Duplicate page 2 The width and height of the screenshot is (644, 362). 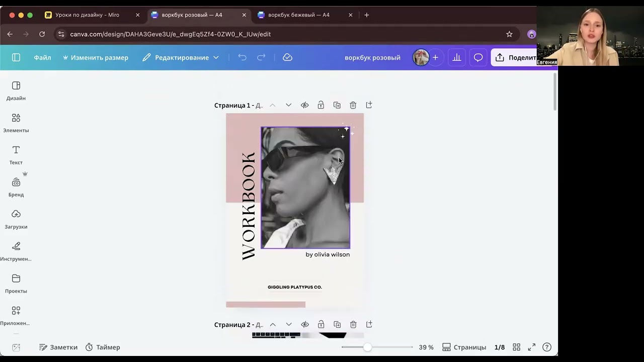click(x=337, y=325)
